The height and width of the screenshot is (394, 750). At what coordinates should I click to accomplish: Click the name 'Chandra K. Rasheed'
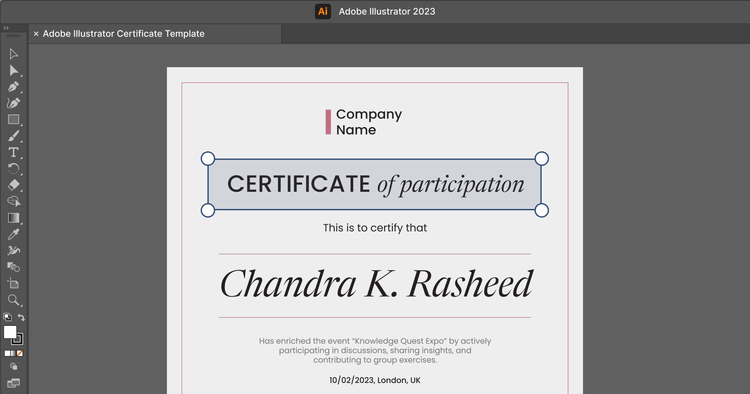[375, 284]
